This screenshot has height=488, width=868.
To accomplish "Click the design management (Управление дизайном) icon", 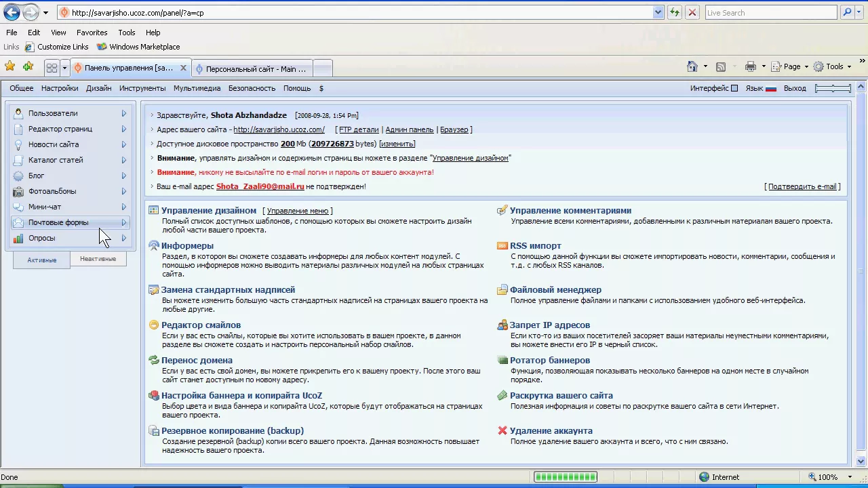I will coord(154,210).
